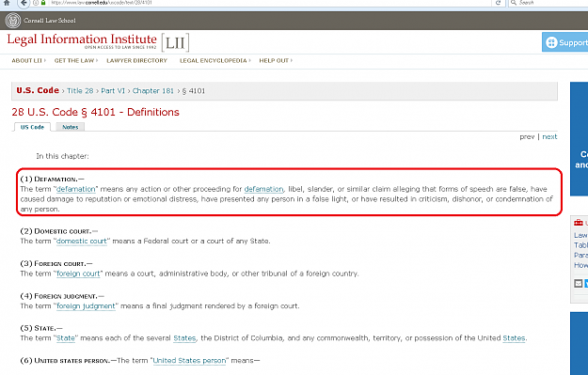The height and width of the screenshot is (375, 588).
Task: Click the quoted "State" term link
Action: point(66,338)
